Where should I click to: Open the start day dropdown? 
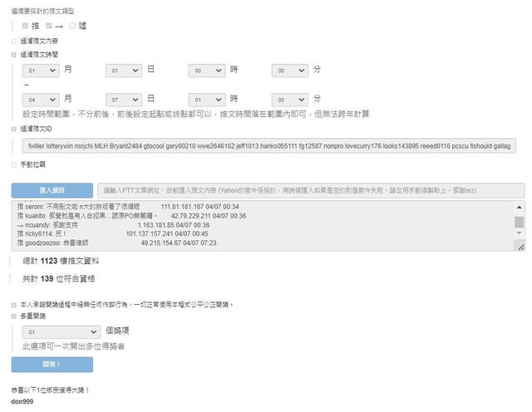coord(124,71)
